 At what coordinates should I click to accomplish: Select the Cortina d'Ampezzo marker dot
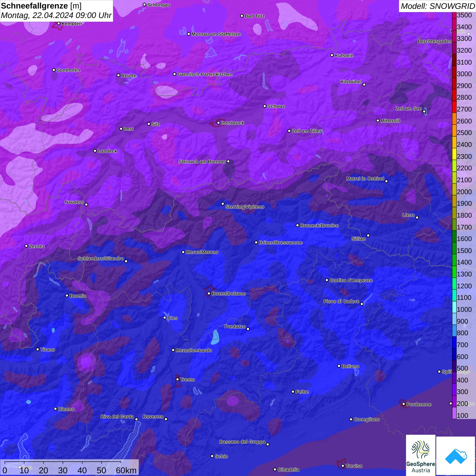(x=327, y=280)
